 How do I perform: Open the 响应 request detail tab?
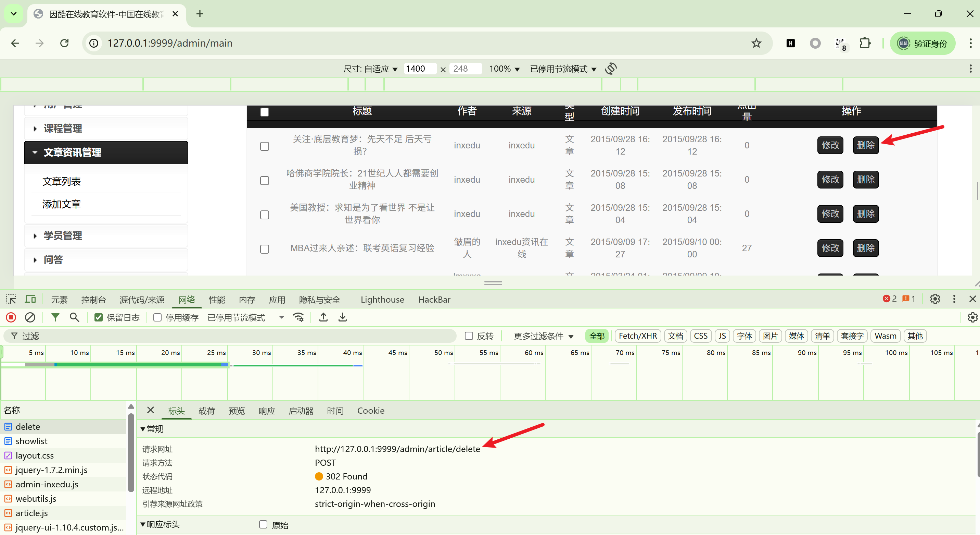267,411
